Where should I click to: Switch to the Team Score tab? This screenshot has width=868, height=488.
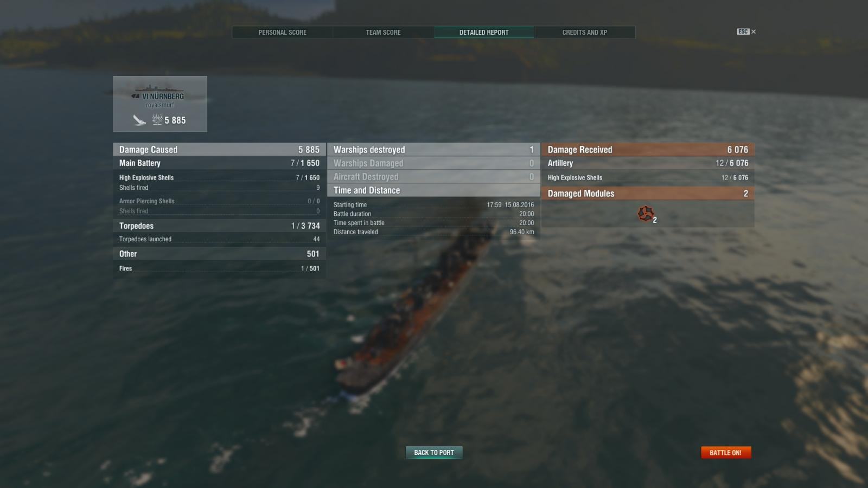(383, 33)
